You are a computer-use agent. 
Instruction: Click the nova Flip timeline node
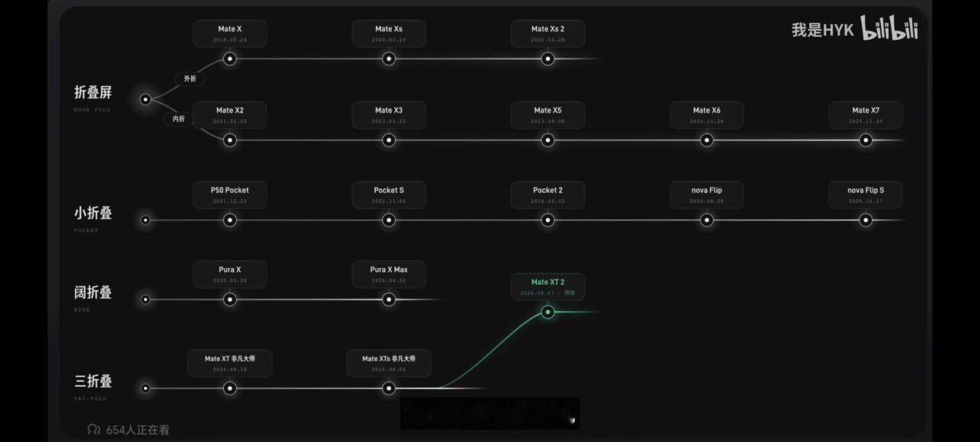[x=707, y=220]
